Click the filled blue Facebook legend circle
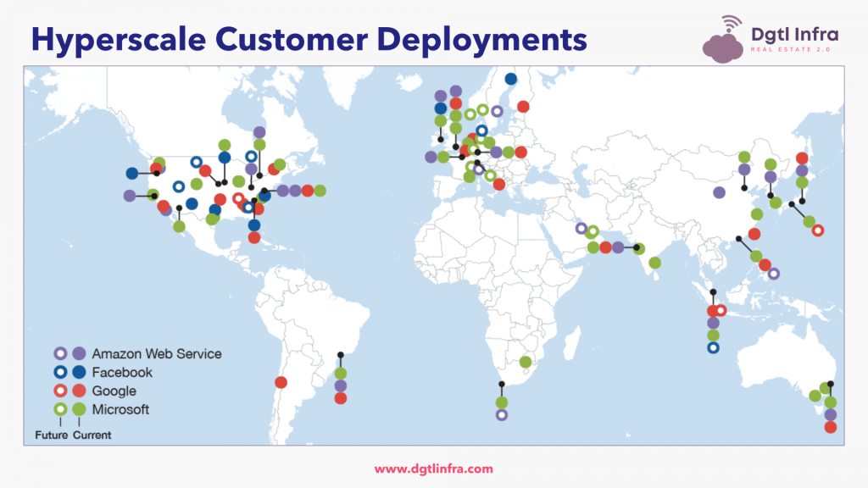This screenshot has width=868, height=488. 79,372
